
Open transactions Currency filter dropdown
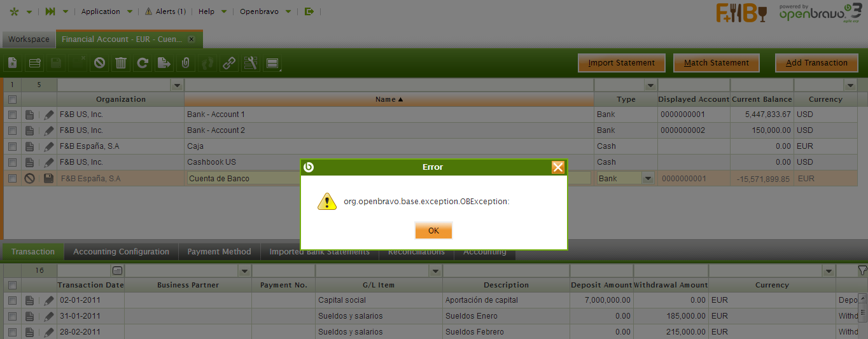point(828,271)
